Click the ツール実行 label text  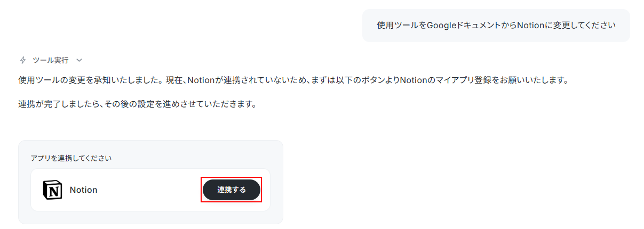click(x=51, y=60)
